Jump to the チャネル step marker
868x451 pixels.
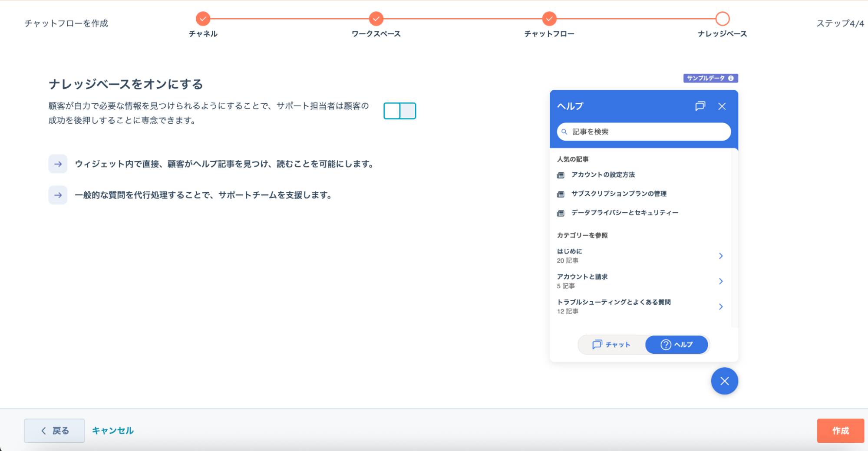[203, 19]
